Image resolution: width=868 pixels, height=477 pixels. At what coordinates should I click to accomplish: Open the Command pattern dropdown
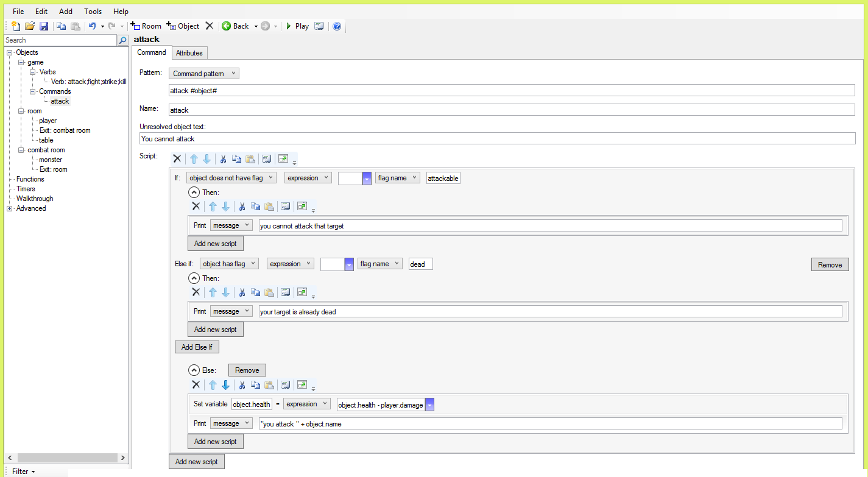pyautogui.click(x=203, y=74)
